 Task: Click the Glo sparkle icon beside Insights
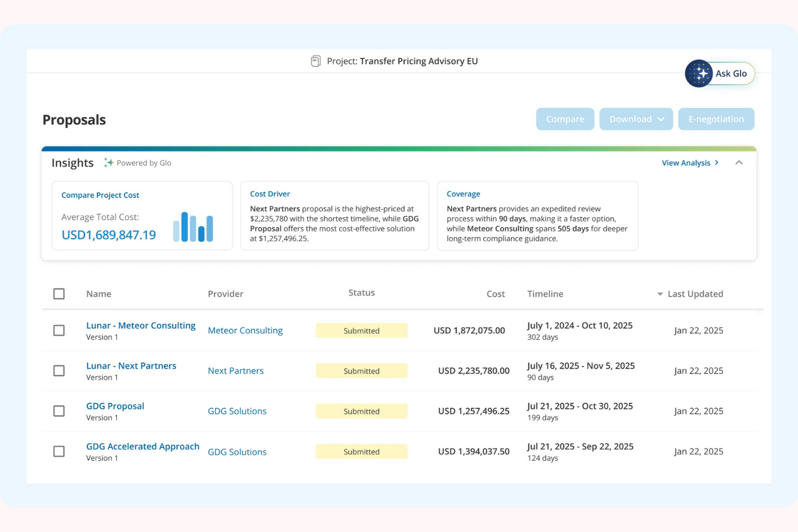click(x=107, y=162)
